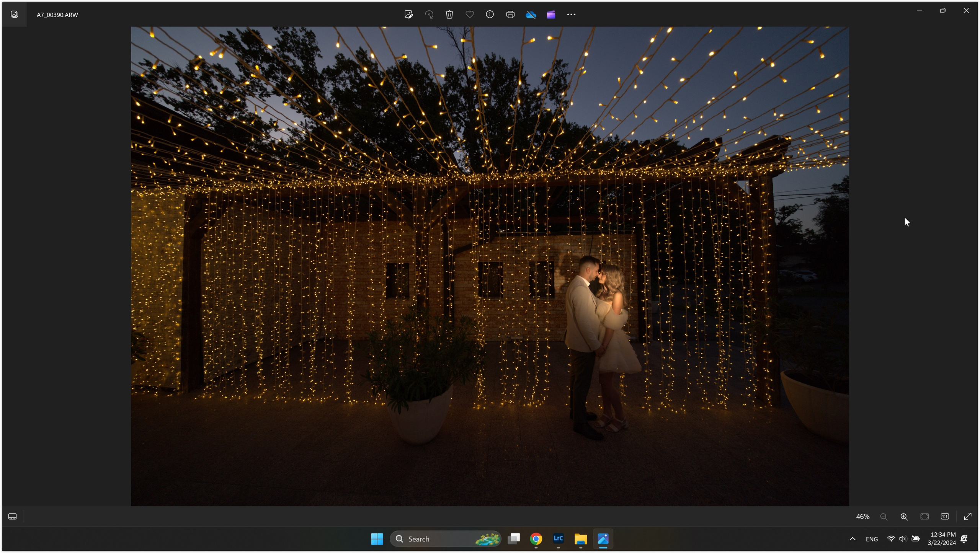The image size is (980, 553).
Task: Add photo to favorites with heart icon
Action: pos(470,15)
